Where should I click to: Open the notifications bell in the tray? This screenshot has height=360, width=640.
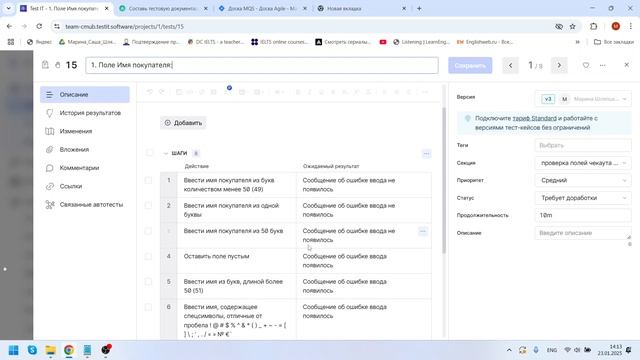629,350
